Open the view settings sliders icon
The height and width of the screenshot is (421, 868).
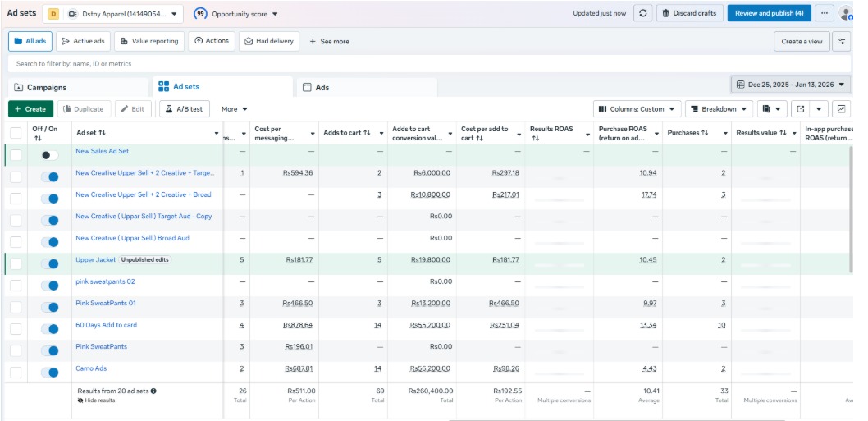842,42
